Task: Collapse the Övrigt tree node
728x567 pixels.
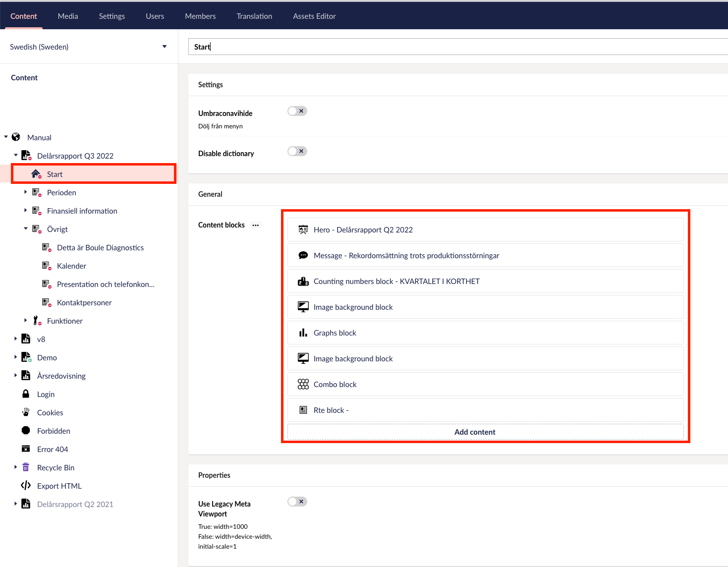Action: coord(25,229)
